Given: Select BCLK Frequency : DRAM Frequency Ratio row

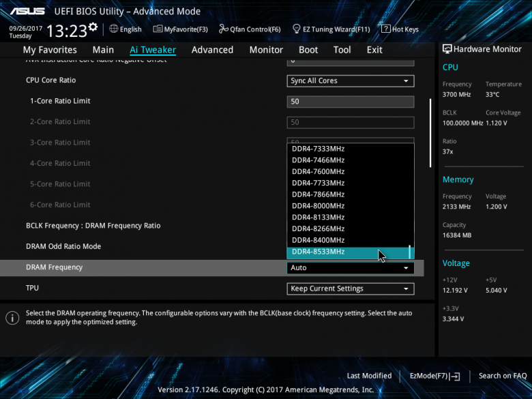Looking at the screenshot, I should pyautogui.click(x=93, y=226).
